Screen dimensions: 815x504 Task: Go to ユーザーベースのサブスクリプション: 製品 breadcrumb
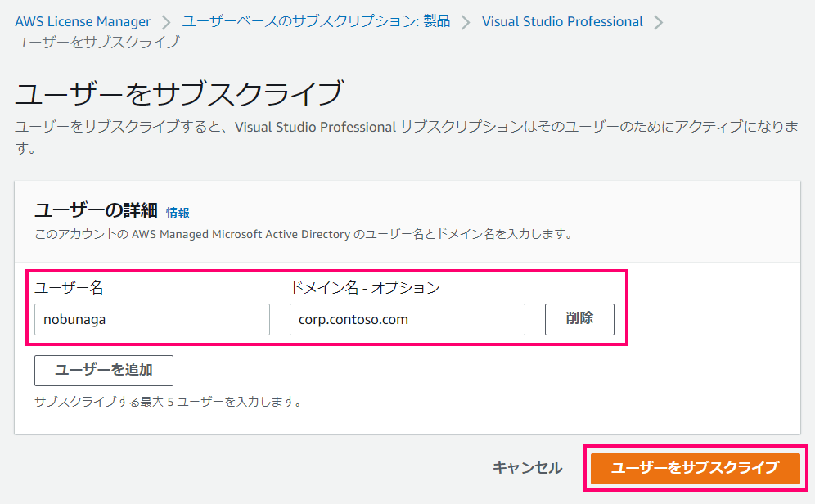click(316, 22)
